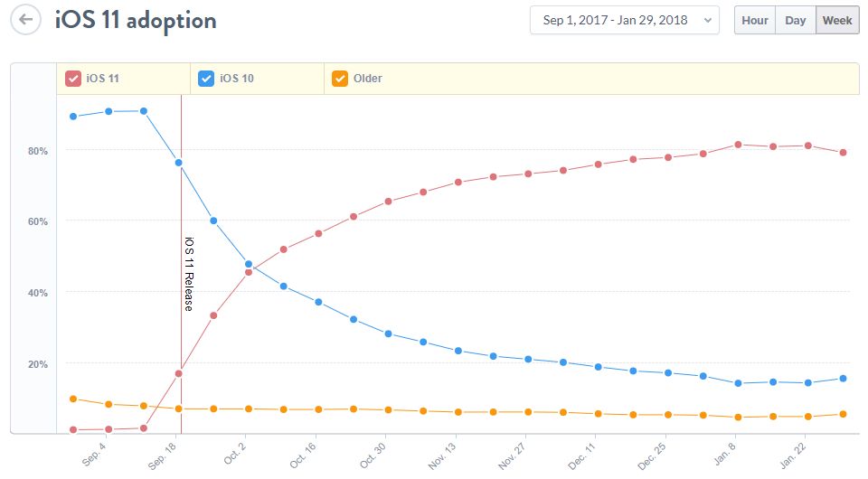Click iOS 10 data point at Sep. 18

tap(179, 163)
